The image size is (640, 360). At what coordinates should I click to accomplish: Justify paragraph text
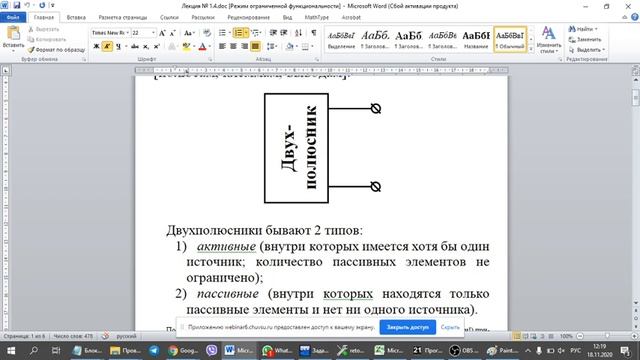tap(255, 47)
